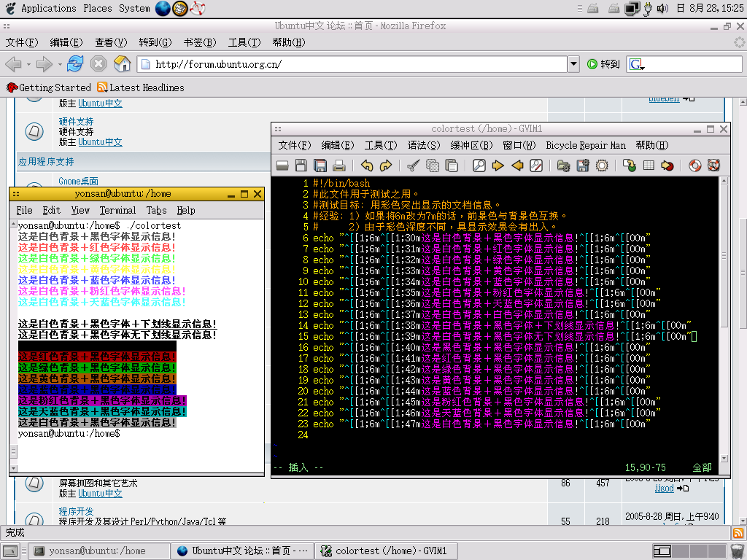The width and height of the screenshot is (747, 560).
Task: Go to Firefox Home page icon
Action: [122, 63]
